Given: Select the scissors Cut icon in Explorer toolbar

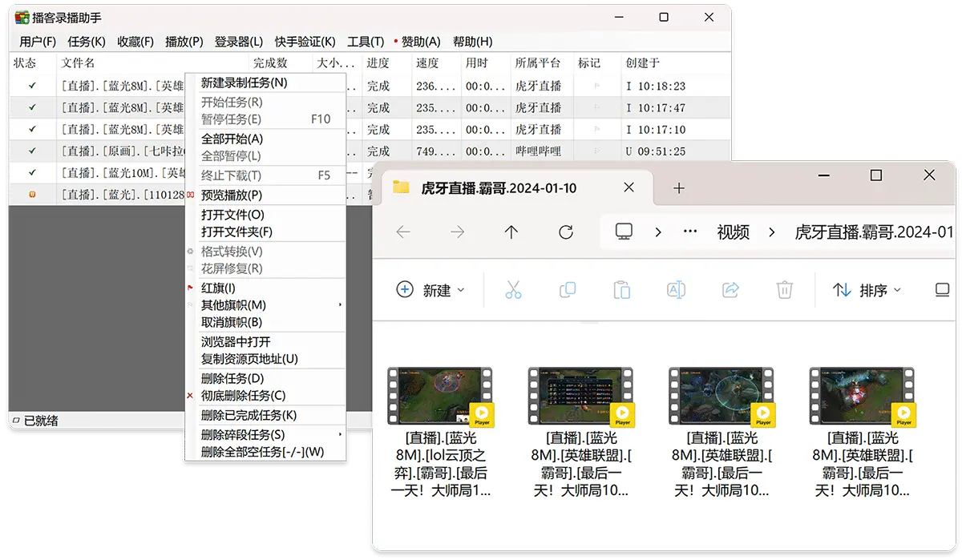Looking at the screenshot, I should [x=514, y=290].
